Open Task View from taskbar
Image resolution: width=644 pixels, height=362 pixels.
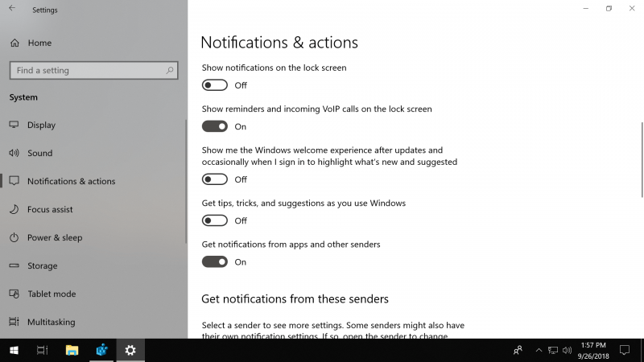(x=42, y=350)
